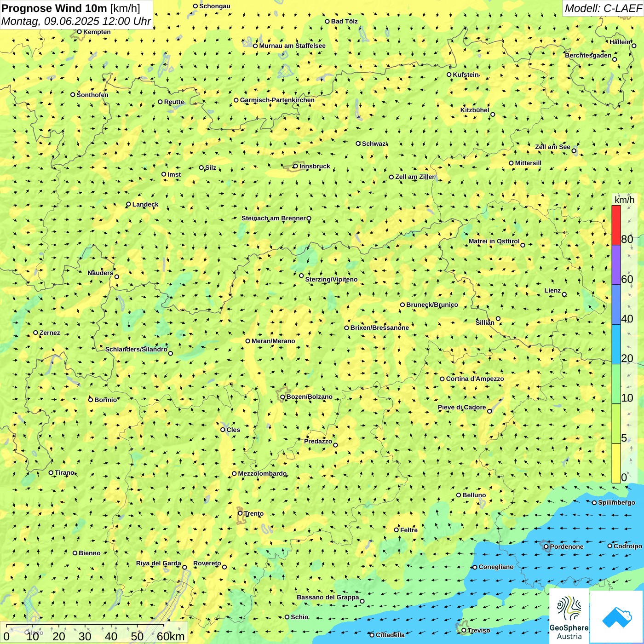Pick the purple legend band for 60–80 km/h
644x644 pixels.
[x=616, y=265]
